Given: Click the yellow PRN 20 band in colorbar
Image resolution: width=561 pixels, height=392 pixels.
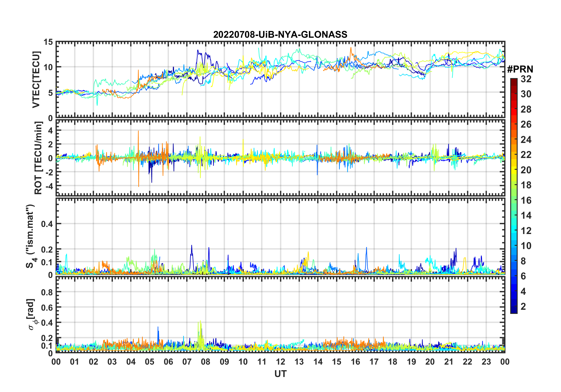Looking at the screenshot, I should (x=514, y=170).
